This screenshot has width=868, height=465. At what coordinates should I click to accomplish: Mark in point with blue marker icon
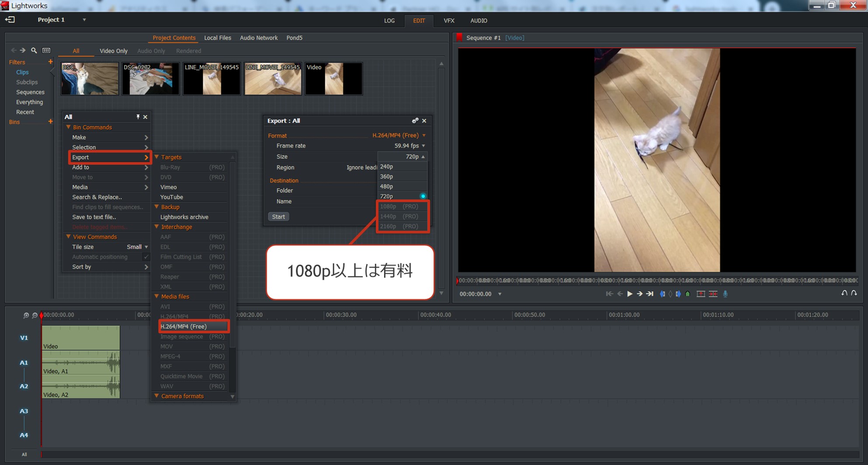coord(663,294)
